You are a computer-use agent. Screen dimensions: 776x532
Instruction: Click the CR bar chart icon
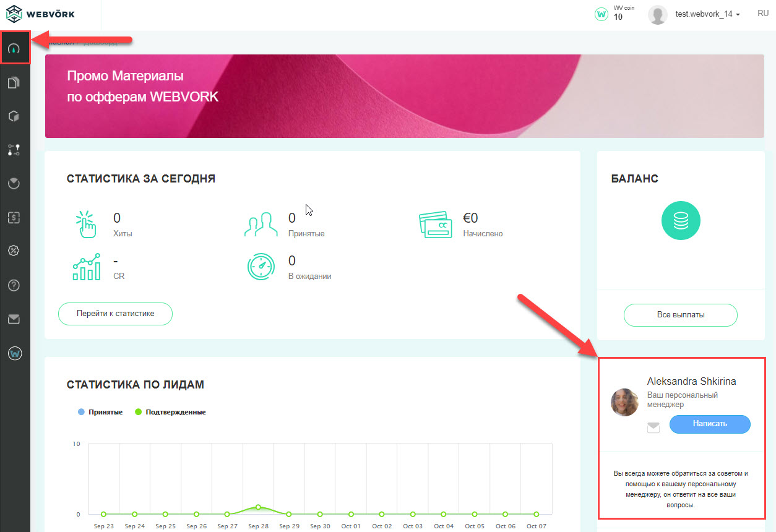point(86,267)
